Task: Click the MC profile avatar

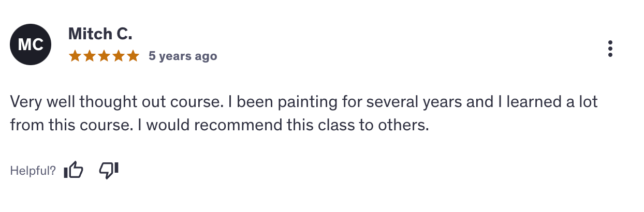Action: [31, 44]
